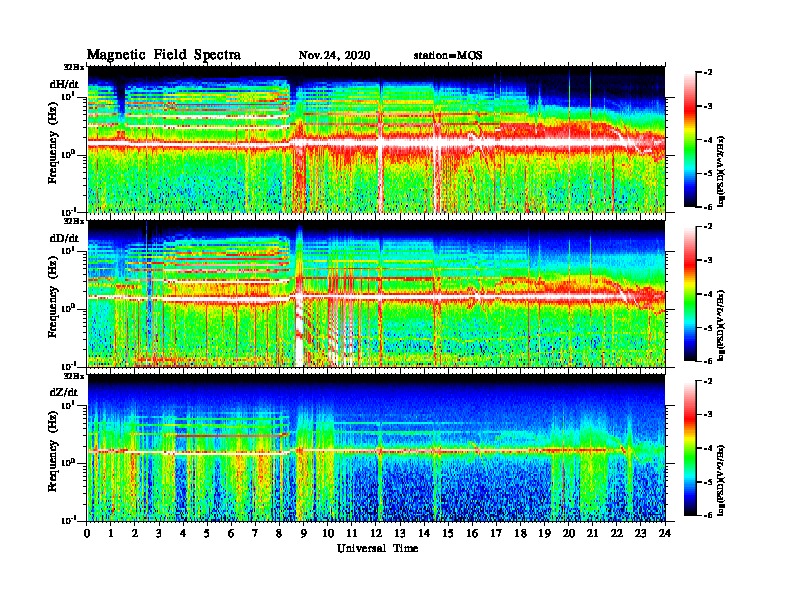Click the dZ/dt color scale bar

[x=690, y=448]
